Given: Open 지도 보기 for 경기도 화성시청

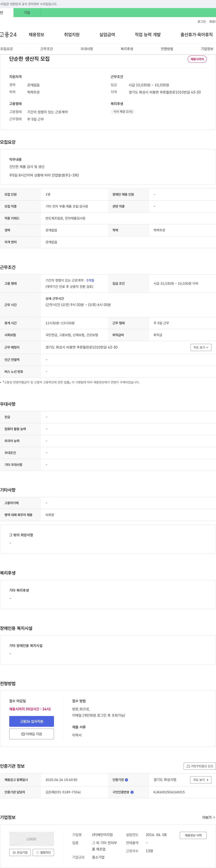Looking at the screenshot, I should pos(201,780).
